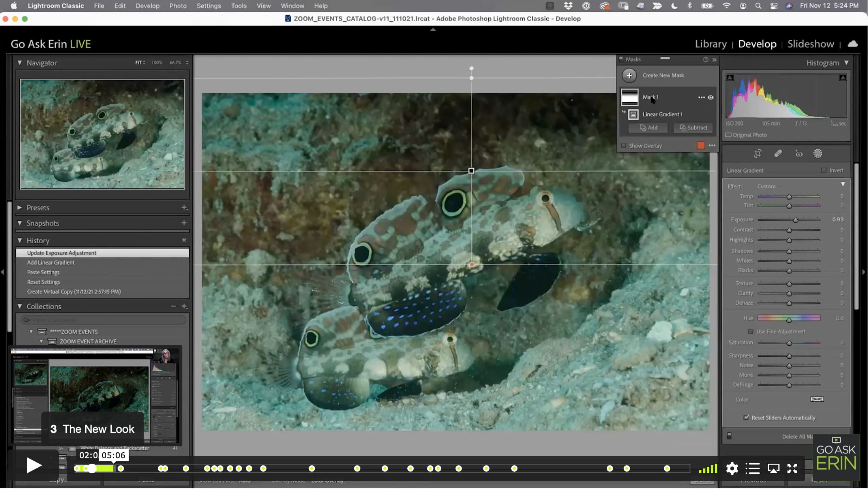Viewport: 868px width, 489px height.
Task: Open macOS Spotlight search icon
Action: click(x=758, y=6)
